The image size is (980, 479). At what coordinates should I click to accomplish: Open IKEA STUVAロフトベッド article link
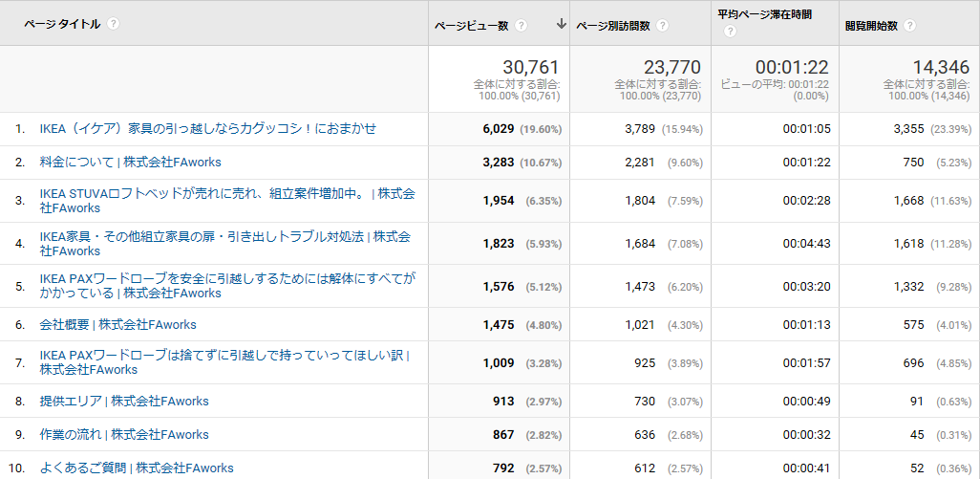click(x=227, y=201)
